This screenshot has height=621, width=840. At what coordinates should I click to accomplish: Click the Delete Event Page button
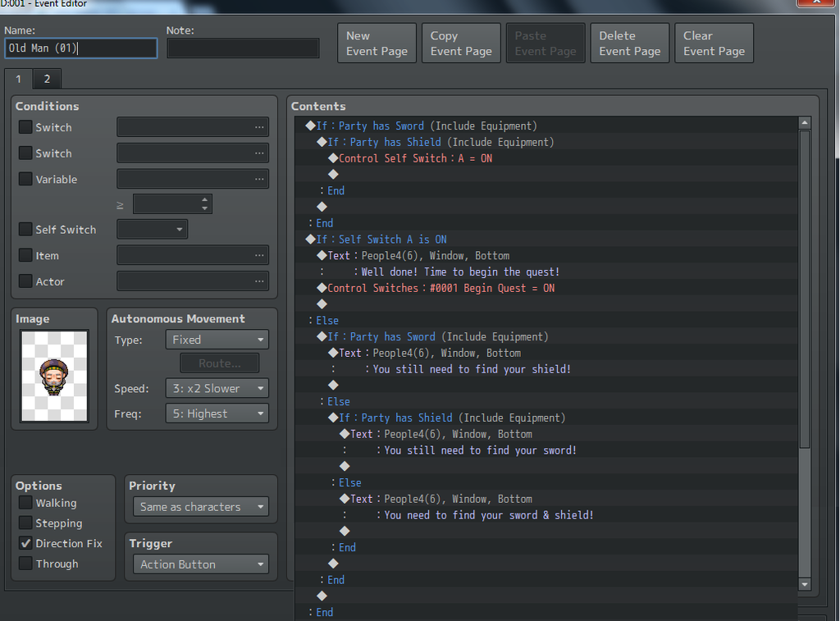(629, 43)
